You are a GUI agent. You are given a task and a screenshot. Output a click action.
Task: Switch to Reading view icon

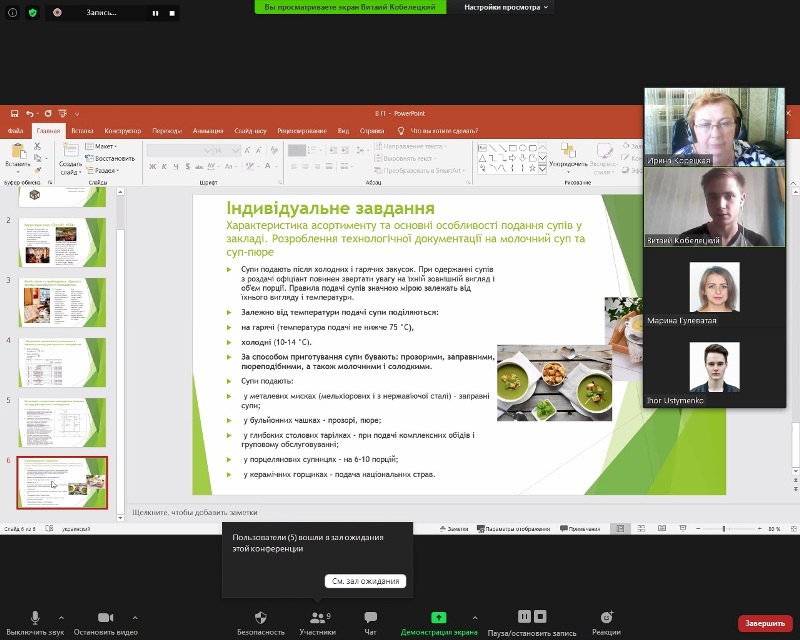tap(662, 529)
